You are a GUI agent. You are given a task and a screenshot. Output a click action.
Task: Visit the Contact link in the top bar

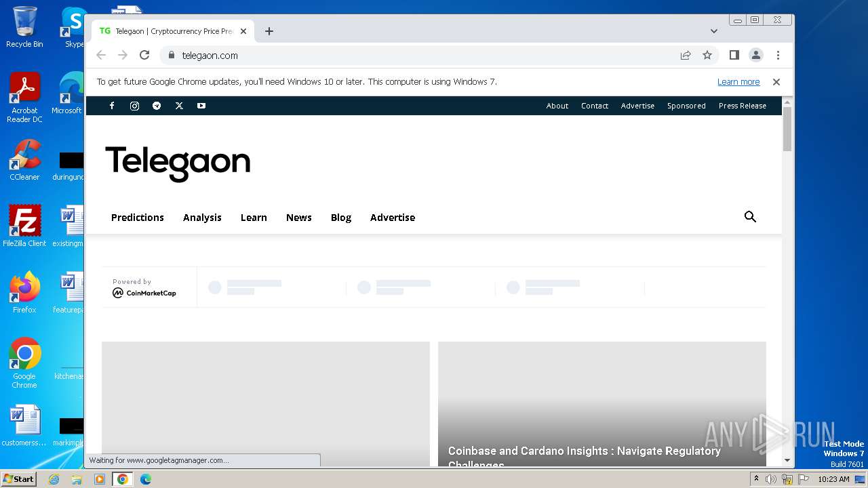[x=595, y=106]
